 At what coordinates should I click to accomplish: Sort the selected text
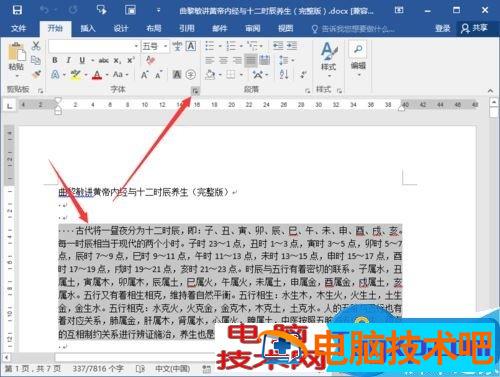pyautogui.click(x=284, y=74)
